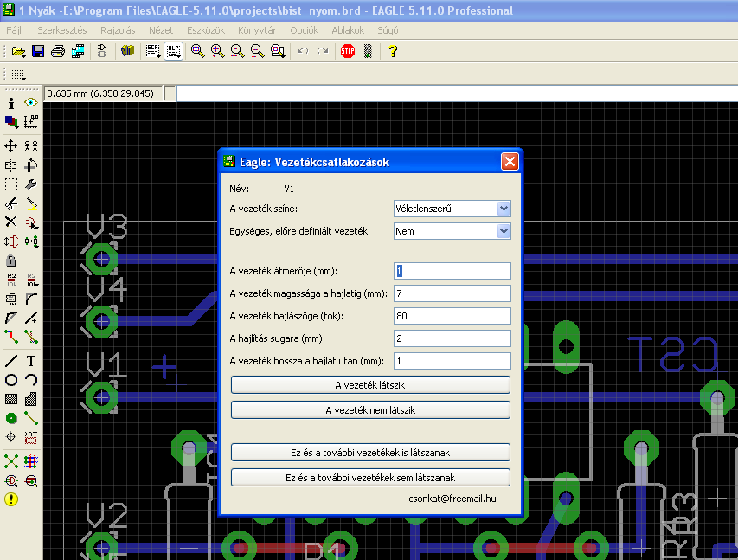738x560 pixels.
Task: Click the Zoom in magnifier icon
Action: [x=217, y=51]
